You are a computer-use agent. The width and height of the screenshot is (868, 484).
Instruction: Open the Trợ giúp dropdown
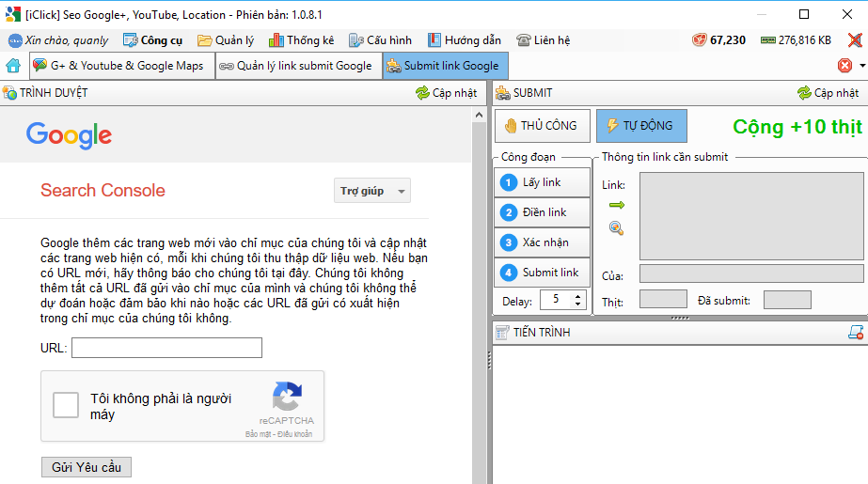pos(372,191)
